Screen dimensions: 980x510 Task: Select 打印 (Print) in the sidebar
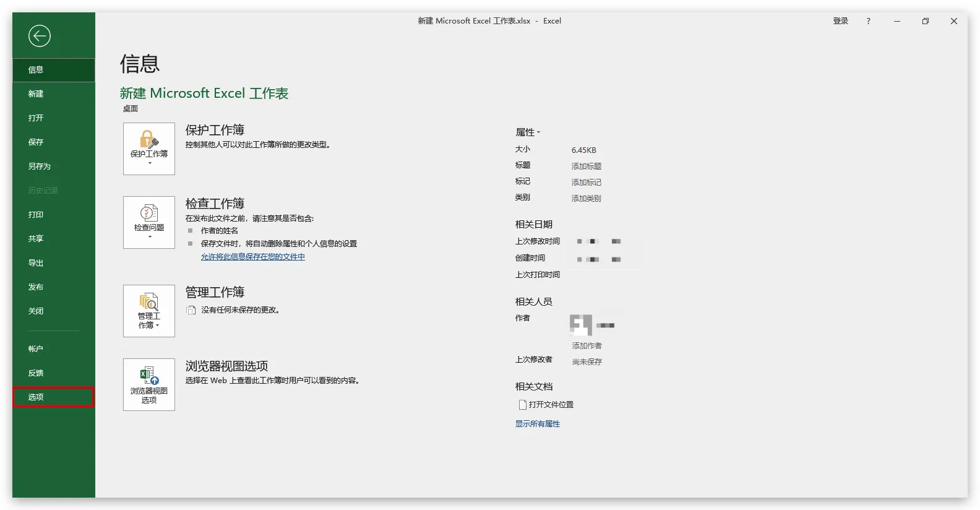pos(36,215)
